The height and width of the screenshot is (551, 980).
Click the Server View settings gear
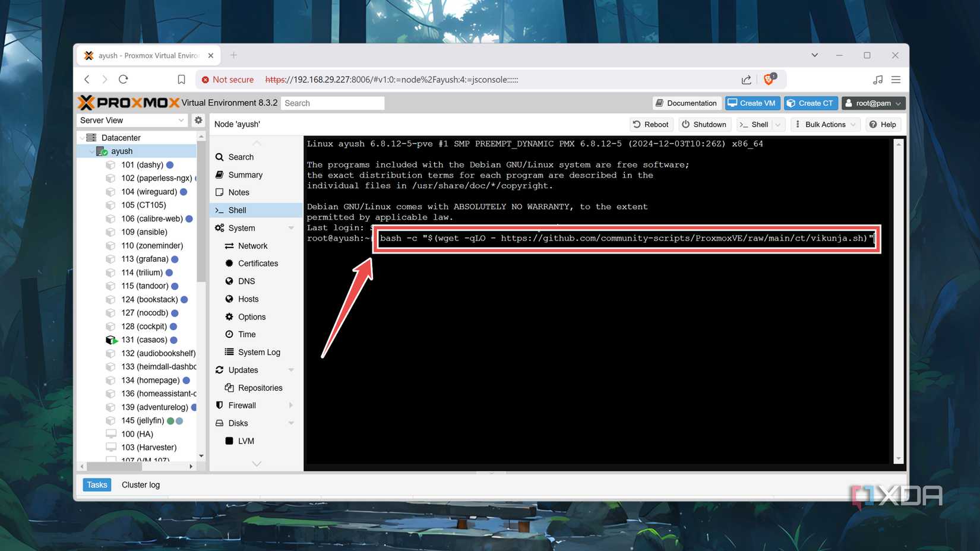click(198, 120)
